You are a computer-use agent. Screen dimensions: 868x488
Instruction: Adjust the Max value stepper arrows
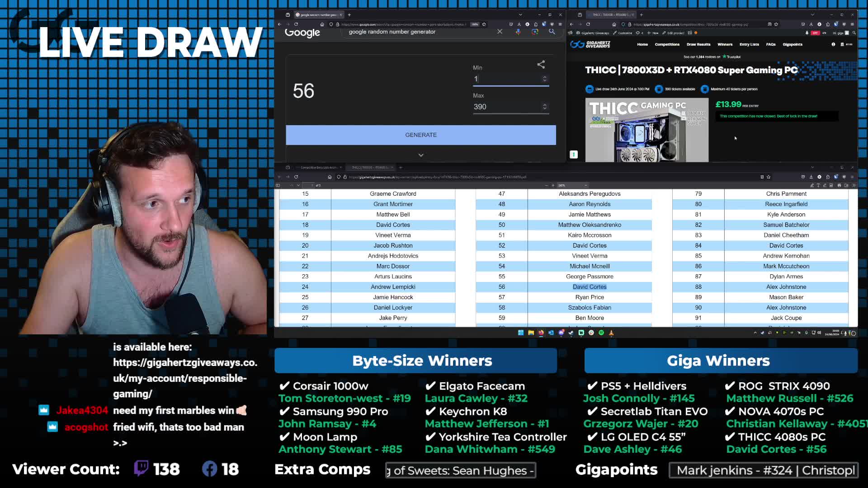click(544, 107)
